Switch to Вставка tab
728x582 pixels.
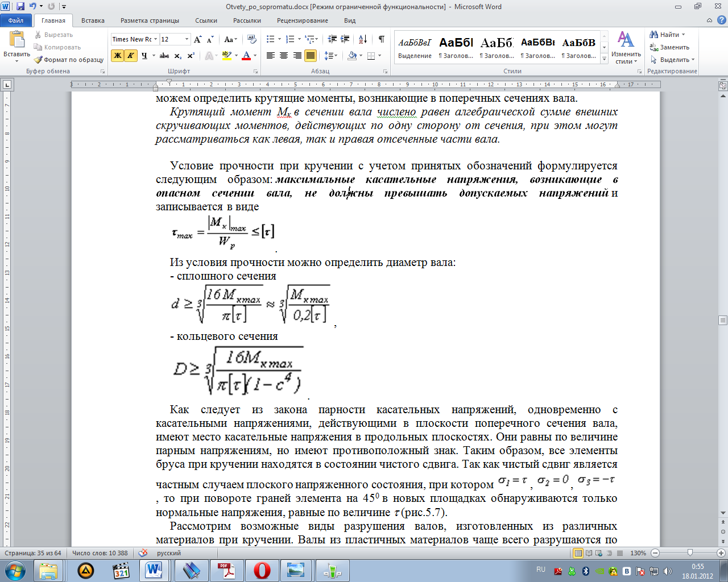93,20
